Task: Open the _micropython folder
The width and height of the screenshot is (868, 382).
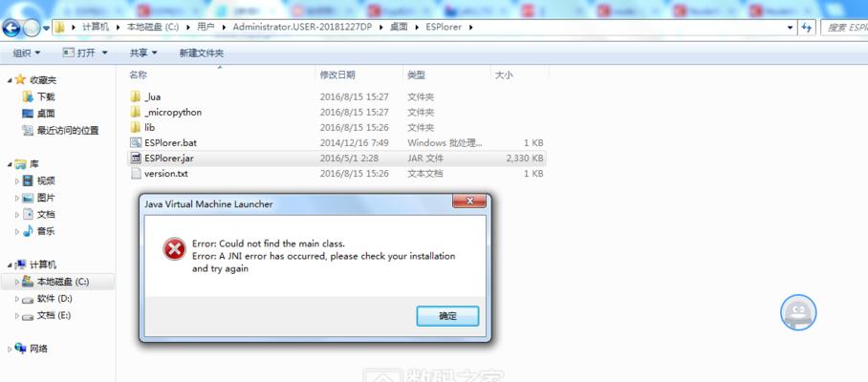Action: [166, 112]
